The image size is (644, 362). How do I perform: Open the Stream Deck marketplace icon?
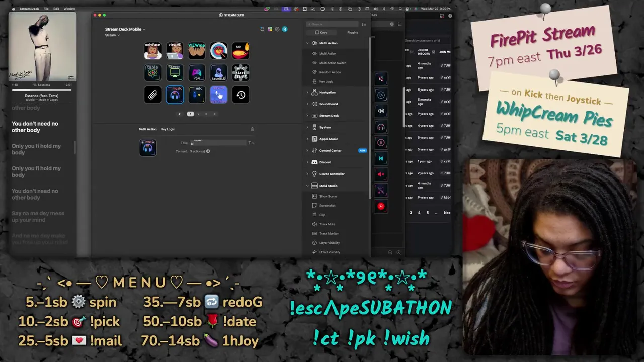click(x=270, y=29)
